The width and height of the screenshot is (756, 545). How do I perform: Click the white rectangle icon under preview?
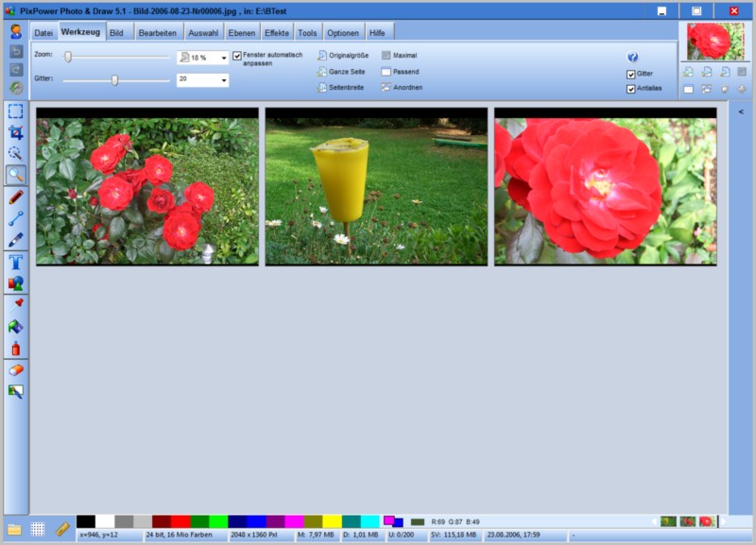pyautogui.click(x=689, y=89)
